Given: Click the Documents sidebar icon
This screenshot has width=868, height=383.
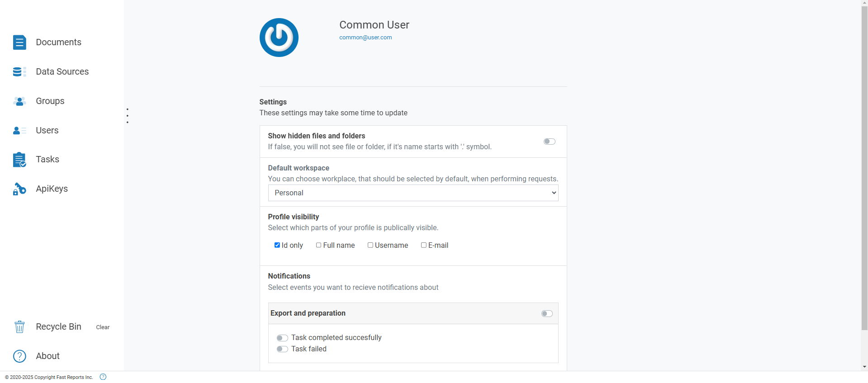Looking at the screenshot, I should 19,42.
